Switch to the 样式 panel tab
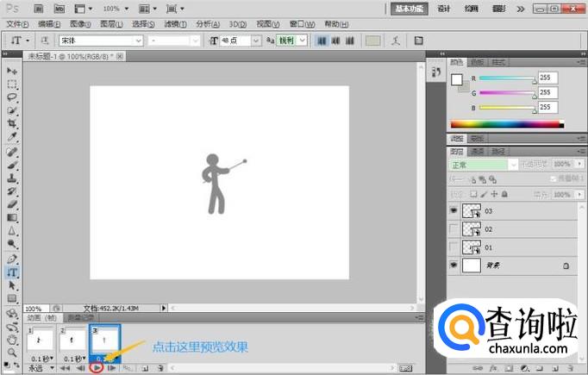588x375 pixels. (498, 62)
